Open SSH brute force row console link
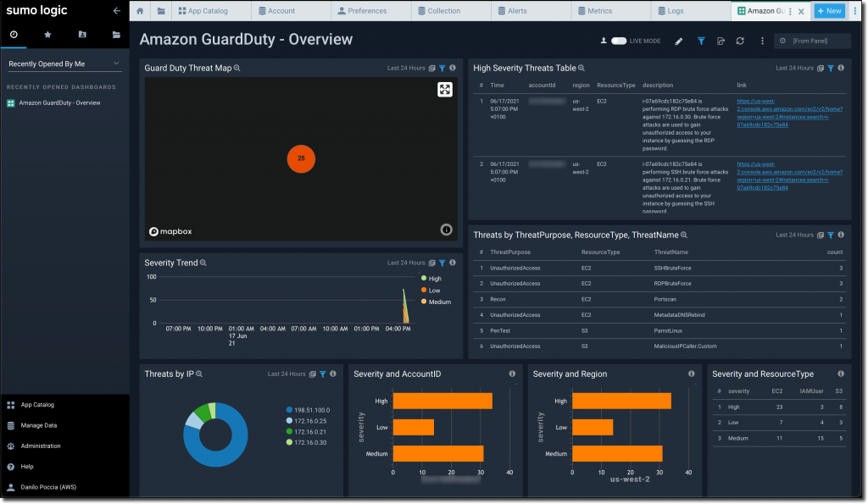 click(x=789, y=176)
